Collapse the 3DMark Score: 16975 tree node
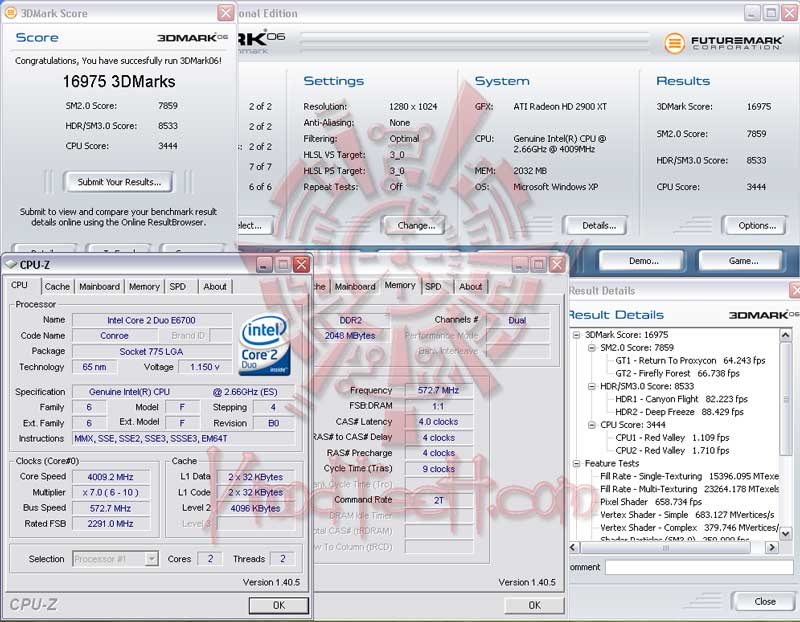The image size is (800, 622). (576, 335)
